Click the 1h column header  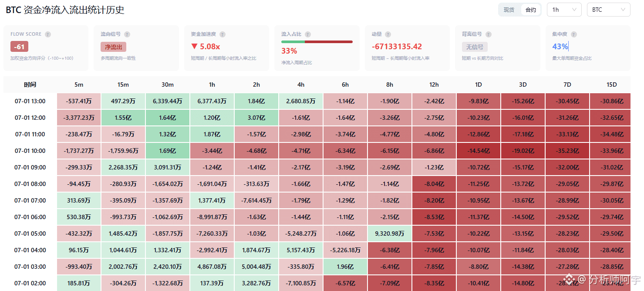tap(212, 85)
